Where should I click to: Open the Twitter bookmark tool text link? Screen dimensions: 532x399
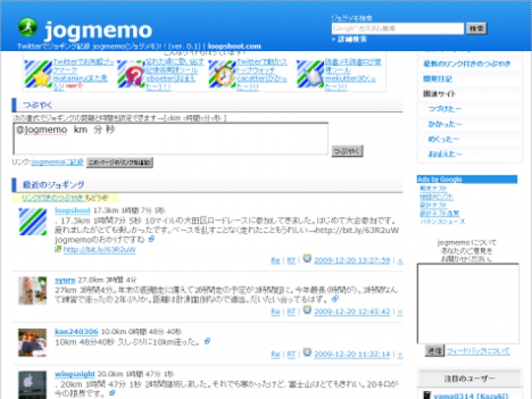83,74
